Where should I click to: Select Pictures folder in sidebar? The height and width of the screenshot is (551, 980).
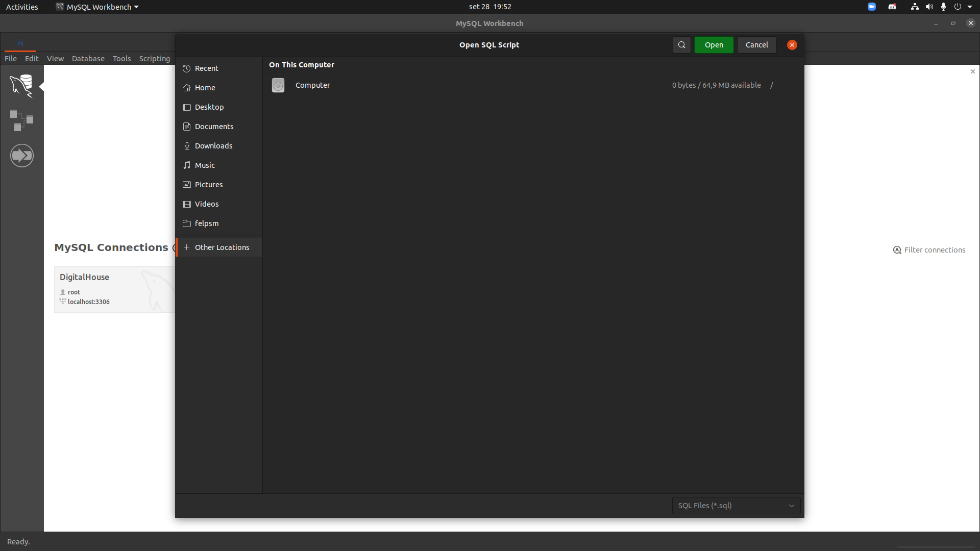(219, 185)
